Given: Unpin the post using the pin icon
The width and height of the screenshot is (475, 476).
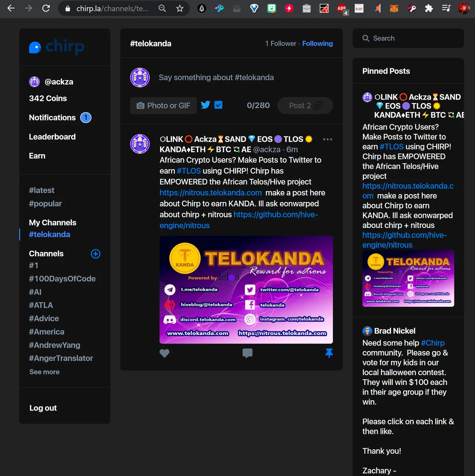Looking at the screenshot, I should [329, 353].
